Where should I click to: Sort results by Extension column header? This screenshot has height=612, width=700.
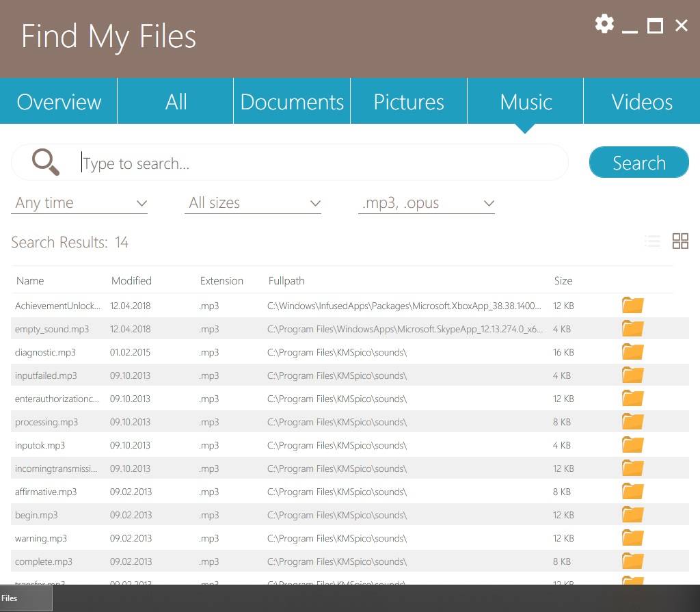(221, 280)
